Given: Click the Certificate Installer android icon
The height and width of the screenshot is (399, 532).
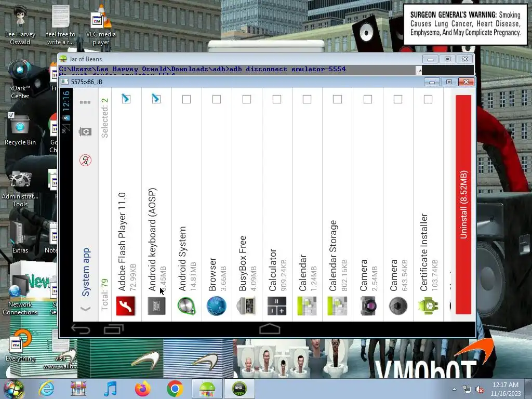Looking at the screenshot, I should click(428, 305).
